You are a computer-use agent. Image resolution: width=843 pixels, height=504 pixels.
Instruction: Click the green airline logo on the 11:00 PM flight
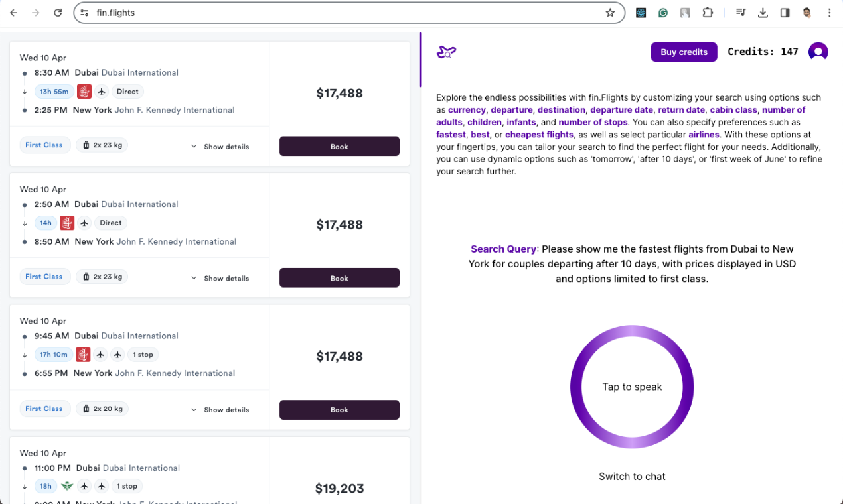66,485
